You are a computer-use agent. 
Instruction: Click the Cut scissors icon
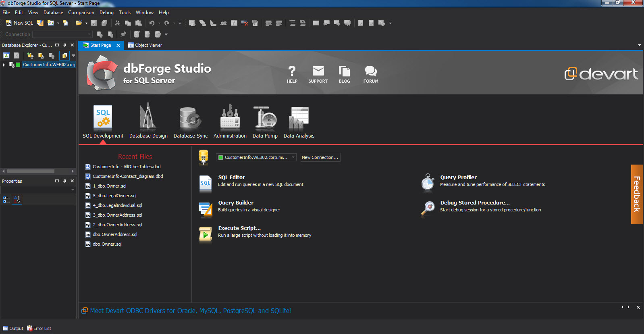[x=118, y=23]
